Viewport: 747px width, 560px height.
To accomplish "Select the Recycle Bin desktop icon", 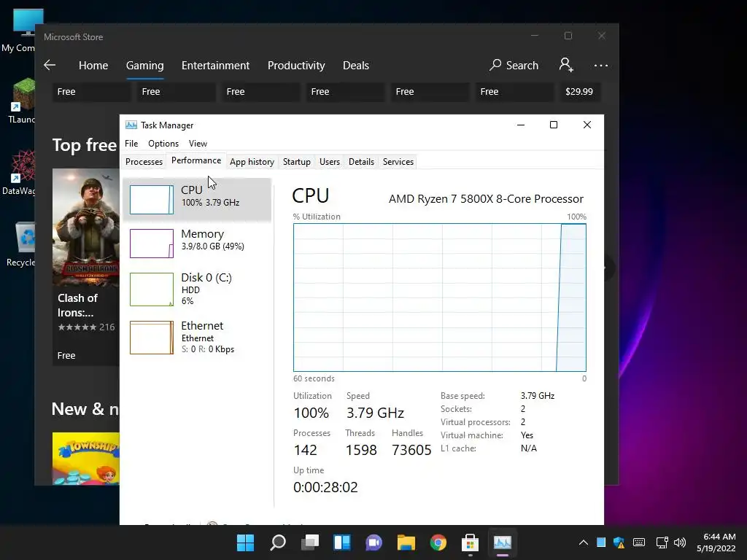I will coord(21,244).
